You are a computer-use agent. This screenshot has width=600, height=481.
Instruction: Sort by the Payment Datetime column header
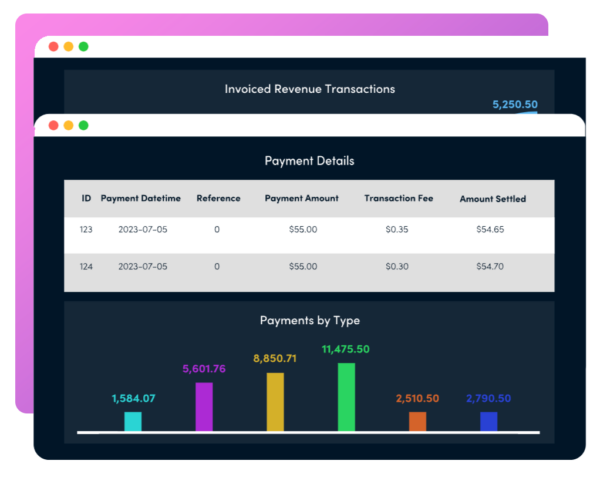tap(141, 198)
